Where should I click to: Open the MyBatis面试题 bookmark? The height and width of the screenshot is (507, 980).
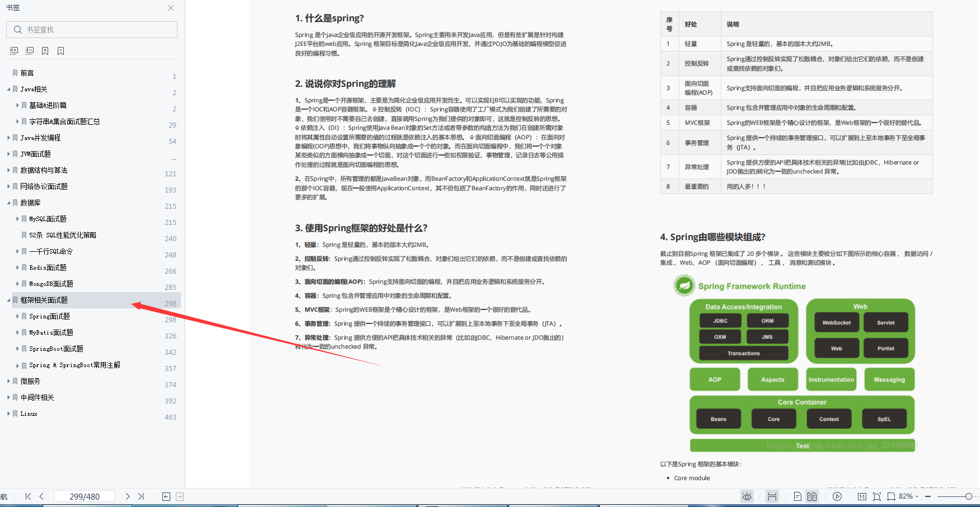51,332
